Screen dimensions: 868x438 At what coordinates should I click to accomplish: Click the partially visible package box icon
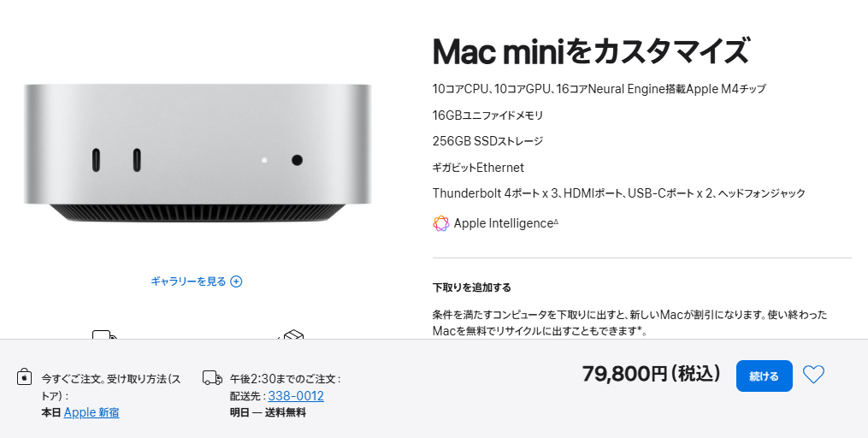point(292,335)
